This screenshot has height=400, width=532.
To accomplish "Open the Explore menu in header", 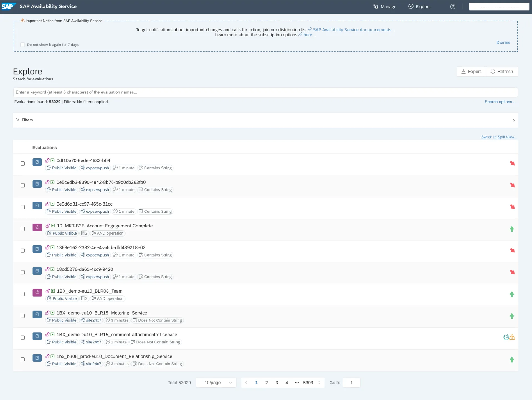I will tap(419, 7).
